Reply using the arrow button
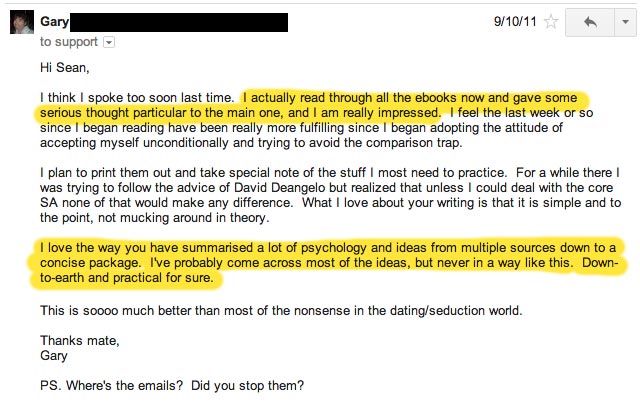The height and width of the screenshot is (416, 640). coord(590,22)
